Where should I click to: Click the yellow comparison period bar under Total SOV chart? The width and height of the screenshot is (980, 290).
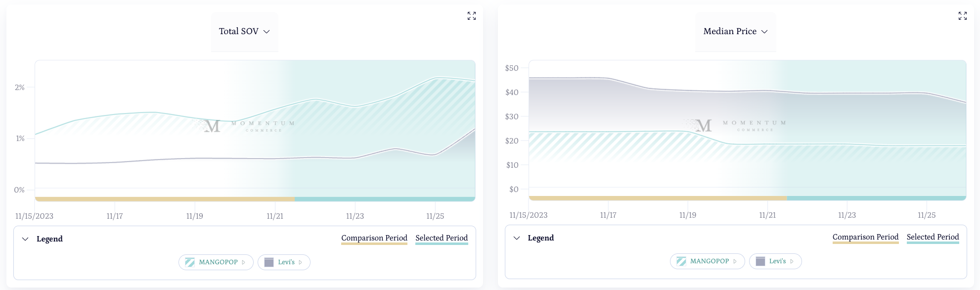tap(165, 199)
